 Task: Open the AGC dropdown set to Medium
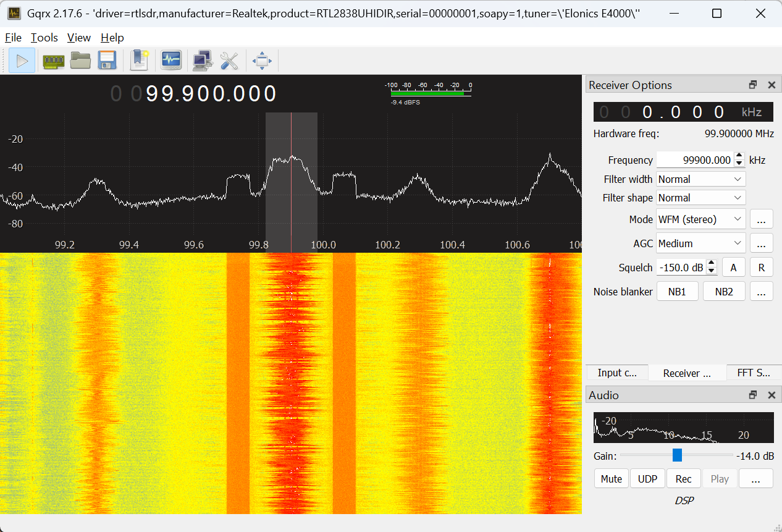click(x=700, y=243)
